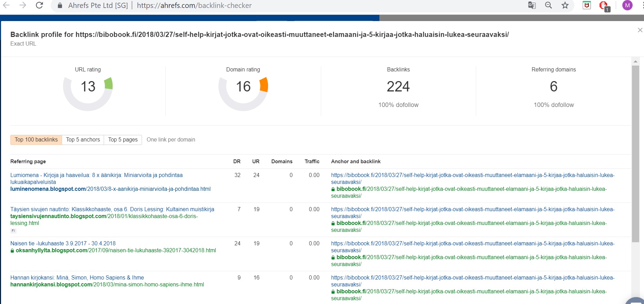Click the browser back arrow
Viewport: 644px width, 304px height.
point(6,5)
